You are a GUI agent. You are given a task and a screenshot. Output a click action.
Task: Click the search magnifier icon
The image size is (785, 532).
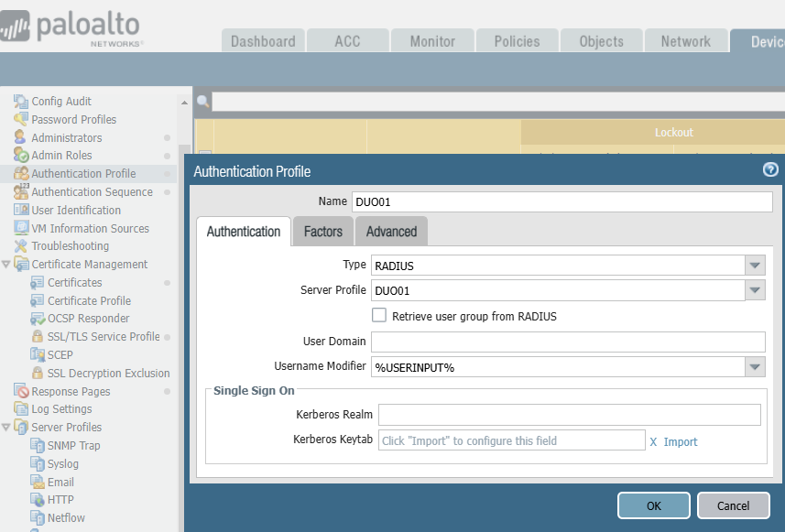pyautogui.click(x=202, y=102)
